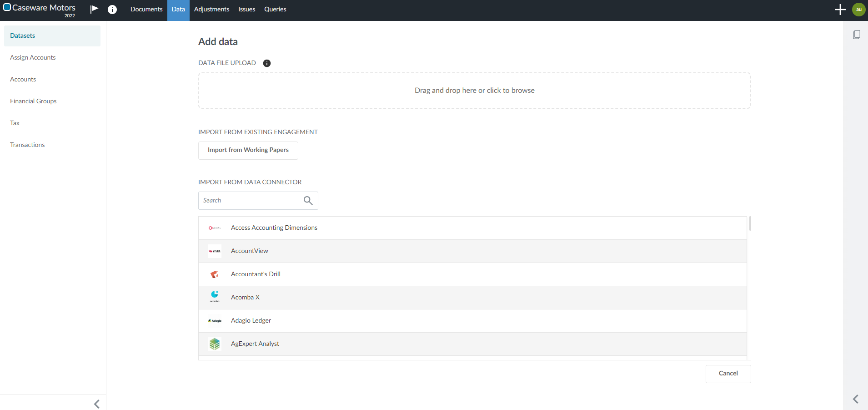Click the info icon beside Data File Upload
The height and width of the screenshot is (410, 868).
(267, 63)
